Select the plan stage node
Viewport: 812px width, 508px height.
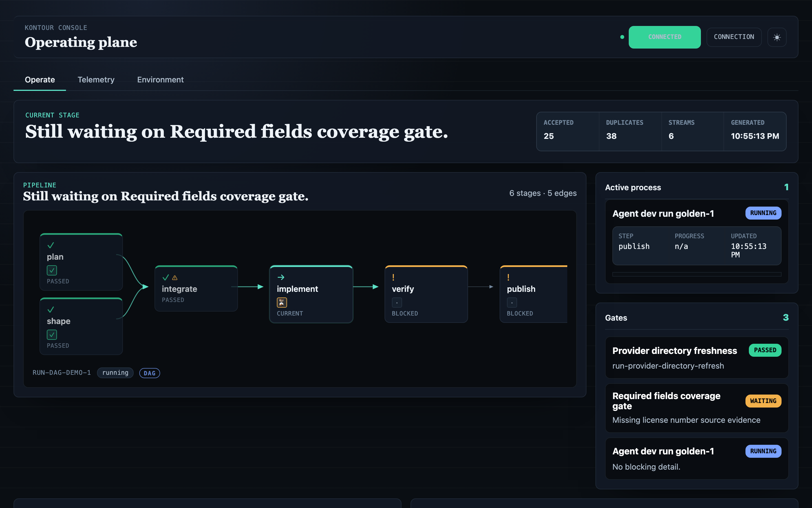coord(81,262)
